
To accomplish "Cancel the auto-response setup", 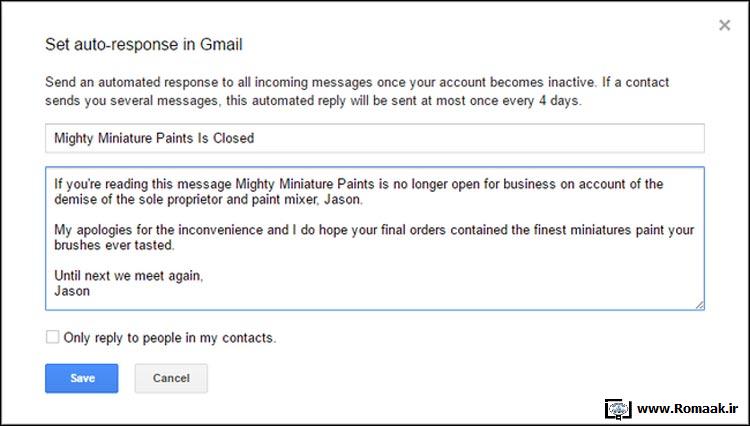I will point(171,378).
